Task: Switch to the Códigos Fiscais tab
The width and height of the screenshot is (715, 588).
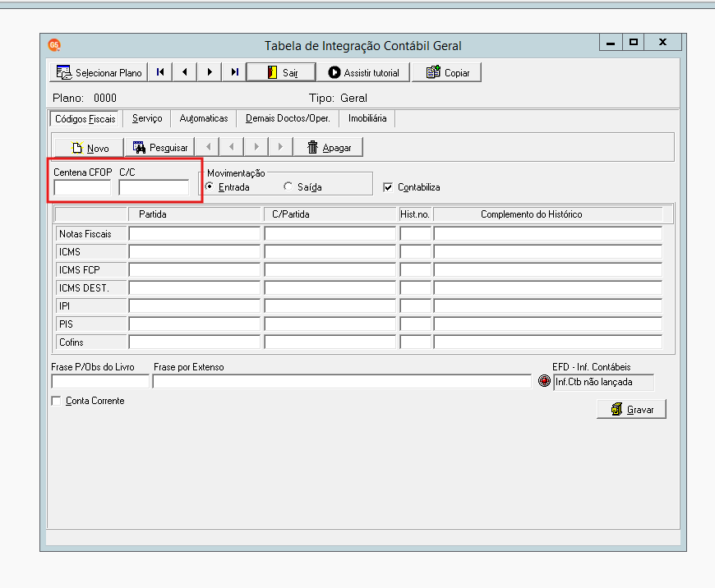Action: click(x=85, y=119)
